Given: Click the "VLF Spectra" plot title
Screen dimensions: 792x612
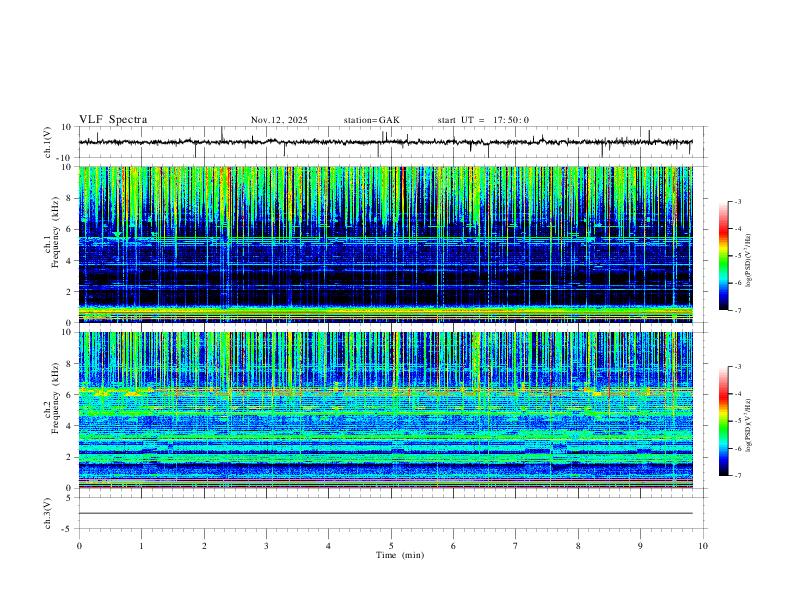Looking at the screenshot, I should (x=113, y=120).
